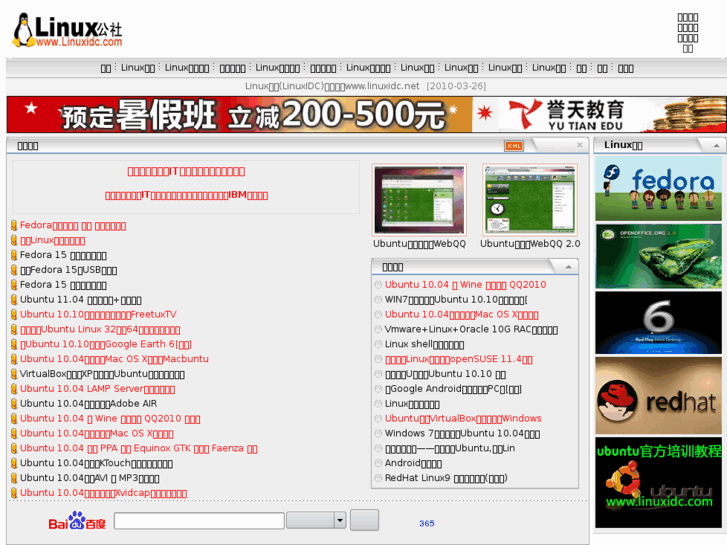The image size is (727, 545).
Task: Open the summer class discount banner ad
Action: (x=239, y=115)
